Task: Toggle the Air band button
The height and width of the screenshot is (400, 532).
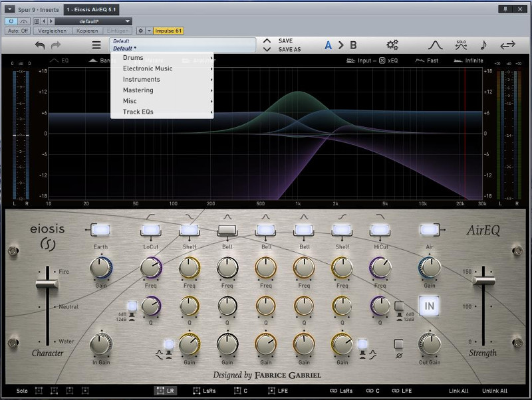Action: [430, 230]
